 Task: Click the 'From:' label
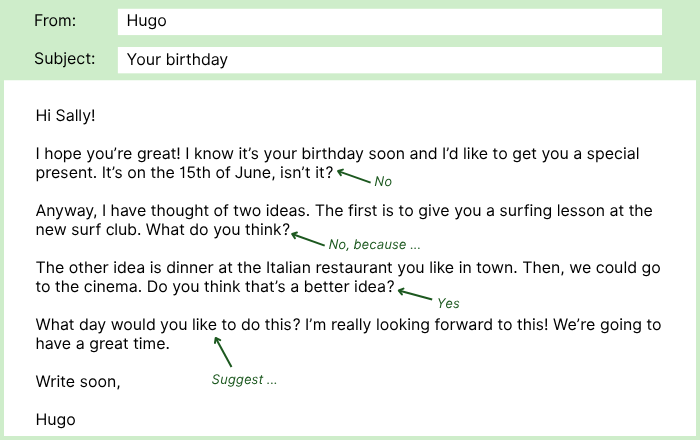click(55, 21)
